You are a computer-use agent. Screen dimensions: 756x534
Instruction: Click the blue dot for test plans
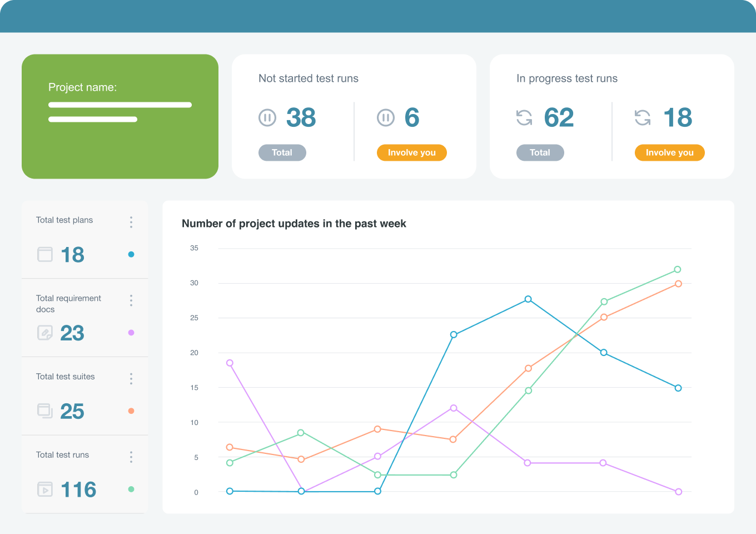click(x=131, y=254)
